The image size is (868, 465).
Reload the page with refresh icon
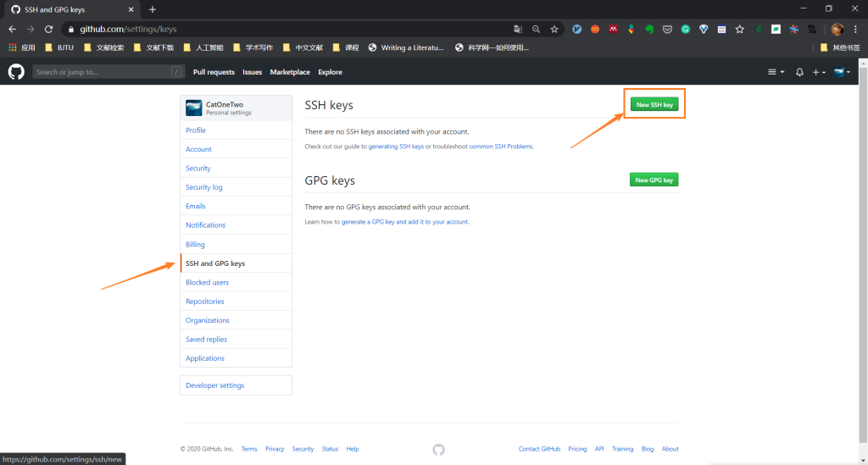tap(48, 29)
